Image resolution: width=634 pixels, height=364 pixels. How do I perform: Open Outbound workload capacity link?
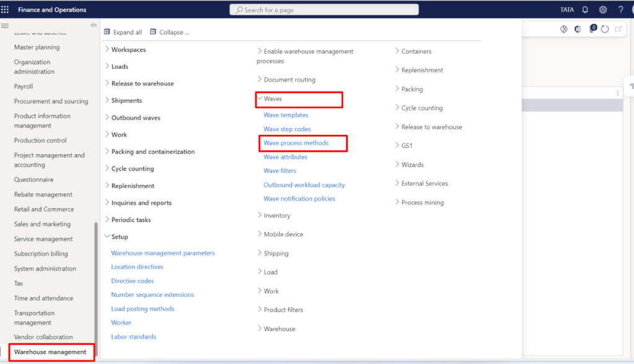304,185
